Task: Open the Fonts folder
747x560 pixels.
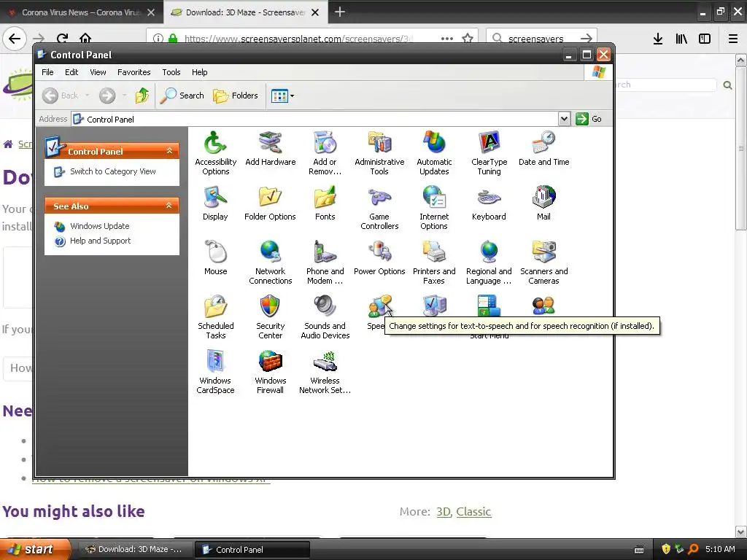Action: tap(325, 203)
